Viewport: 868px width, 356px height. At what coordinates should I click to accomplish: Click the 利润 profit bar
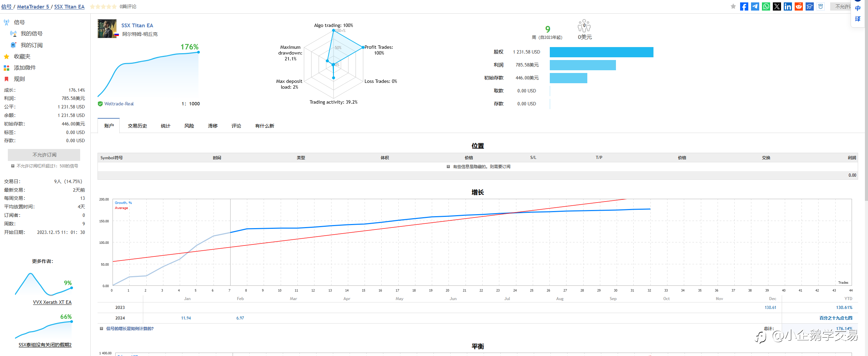pos(583,65)
